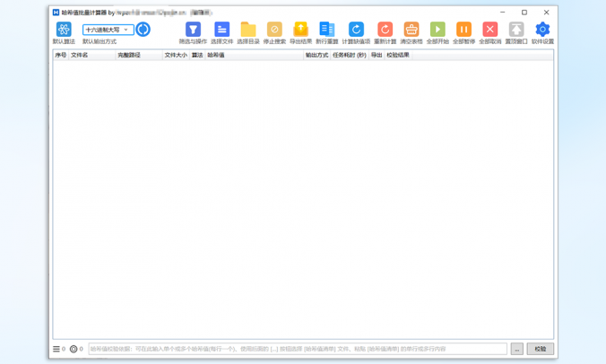This screenshot has height=364, width=606.
Task: Pause all tasks with 全部暂停 icon
Action: pyautogui.click(x=463, y=30)
